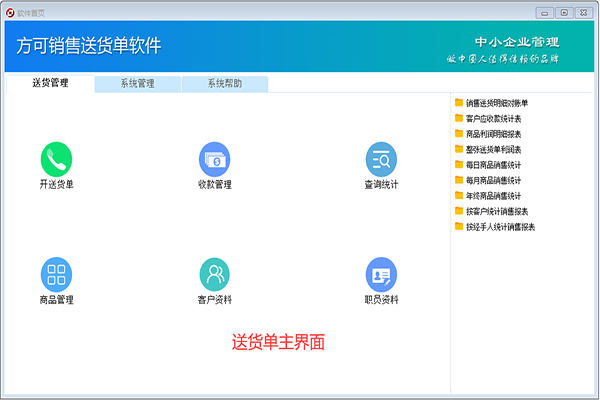This screenshot has height=400, width=600.
Task: Open 每月商品销售统计 report
Action: coord(493,180)
